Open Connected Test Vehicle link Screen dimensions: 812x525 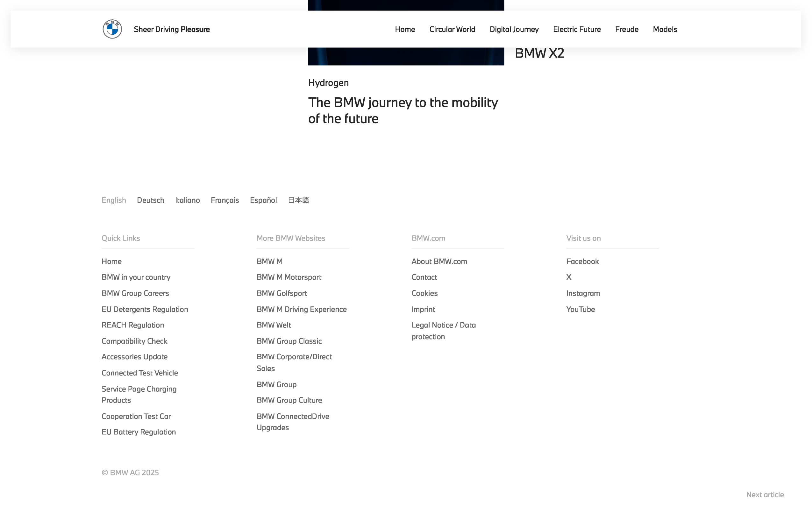(x=139, y=373)
